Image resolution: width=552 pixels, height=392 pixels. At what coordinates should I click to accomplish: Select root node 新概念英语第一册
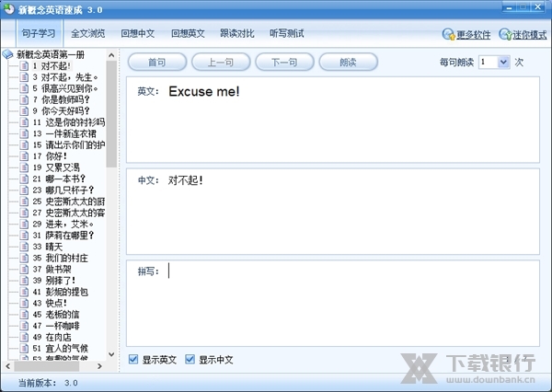[51, 54]
